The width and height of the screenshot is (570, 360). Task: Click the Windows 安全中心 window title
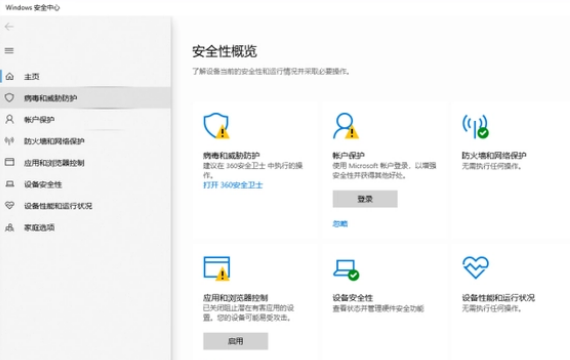pyautogui.click(x=33, y=8)
